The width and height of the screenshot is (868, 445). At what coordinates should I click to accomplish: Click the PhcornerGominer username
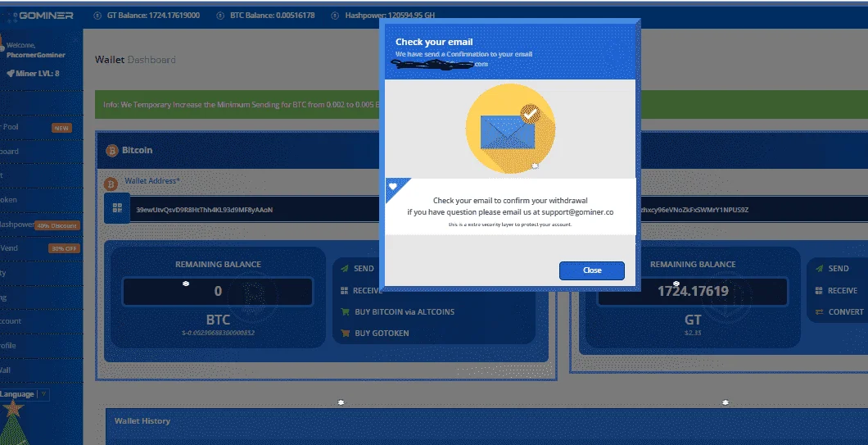point(36,55)
